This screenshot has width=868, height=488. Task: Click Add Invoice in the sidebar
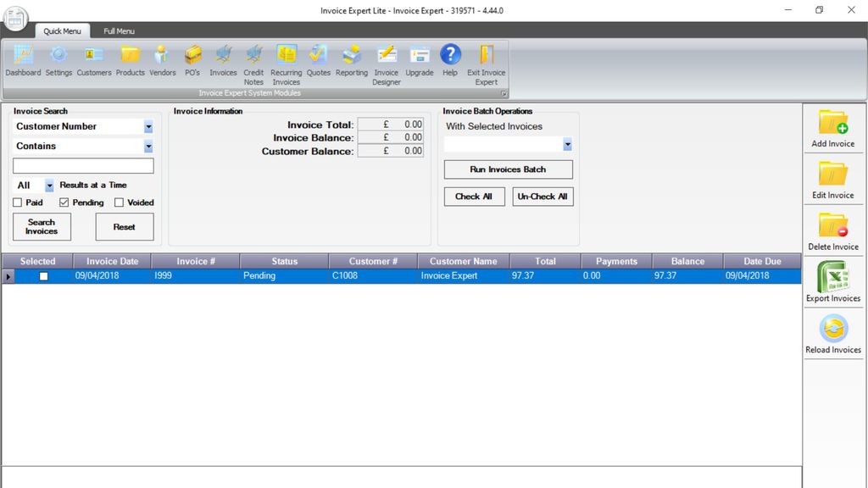point(833,129)
